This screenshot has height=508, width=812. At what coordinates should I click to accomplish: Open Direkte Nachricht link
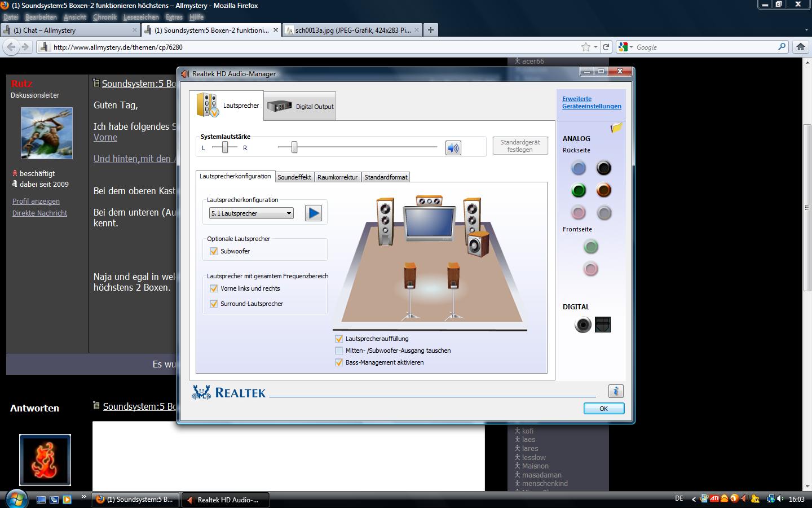click(x=39, y=213)
